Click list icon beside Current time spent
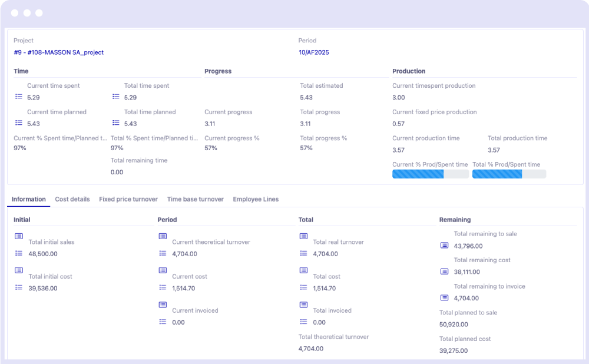Viewport: 589px width, 364px height. point(18,97)
